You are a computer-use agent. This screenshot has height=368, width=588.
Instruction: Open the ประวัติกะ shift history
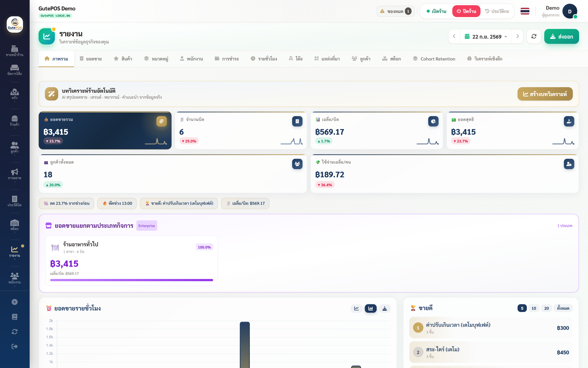pyautogui.click(x=497, y=11)
